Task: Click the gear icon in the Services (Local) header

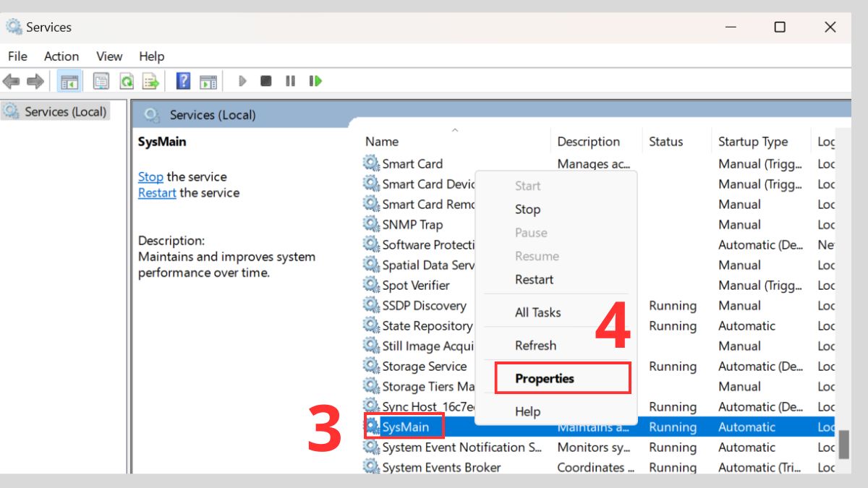Action: [x=152, y=115]
